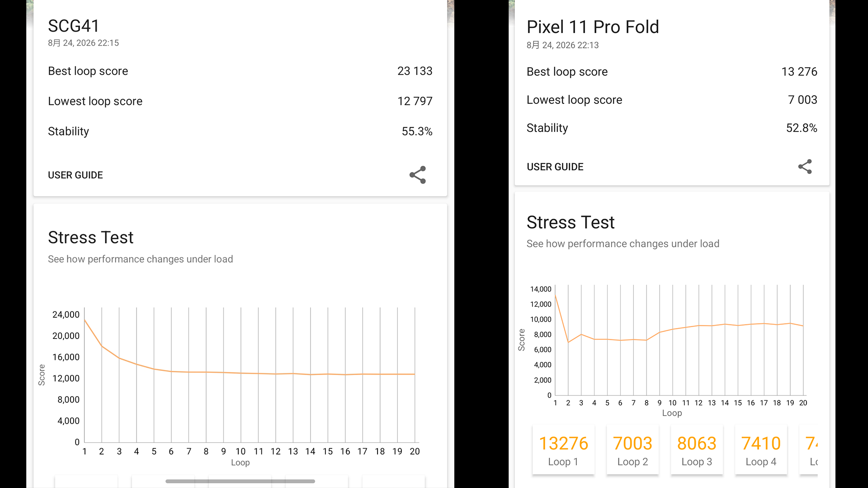Tap the partially visible fifth loop tile
868x488 pixels.
click(x=809, y=450)
